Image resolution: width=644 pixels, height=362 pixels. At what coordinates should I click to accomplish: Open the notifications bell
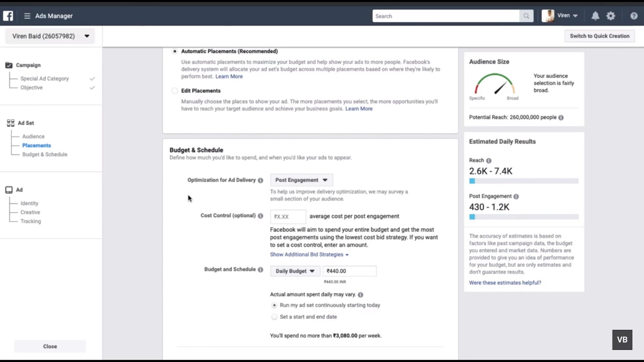595,16
